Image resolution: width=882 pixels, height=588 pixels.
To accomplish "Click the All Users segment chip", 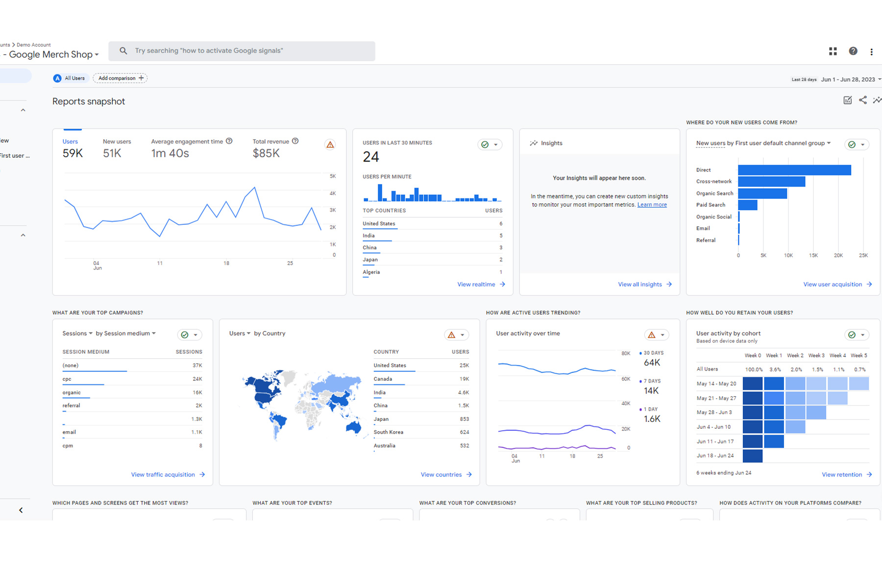I will (70, 78).
